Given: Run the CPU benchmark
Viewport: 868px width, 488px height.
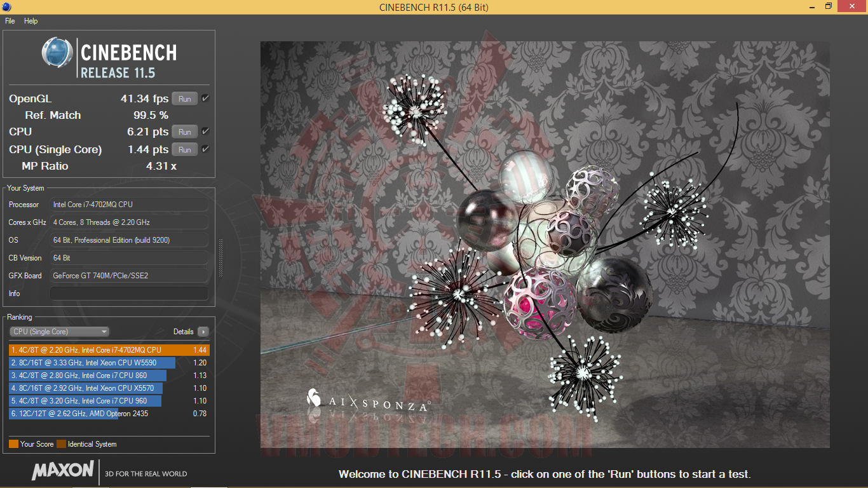Looking at the screenshot, I should pyautogui.click(x=185, y=132).
